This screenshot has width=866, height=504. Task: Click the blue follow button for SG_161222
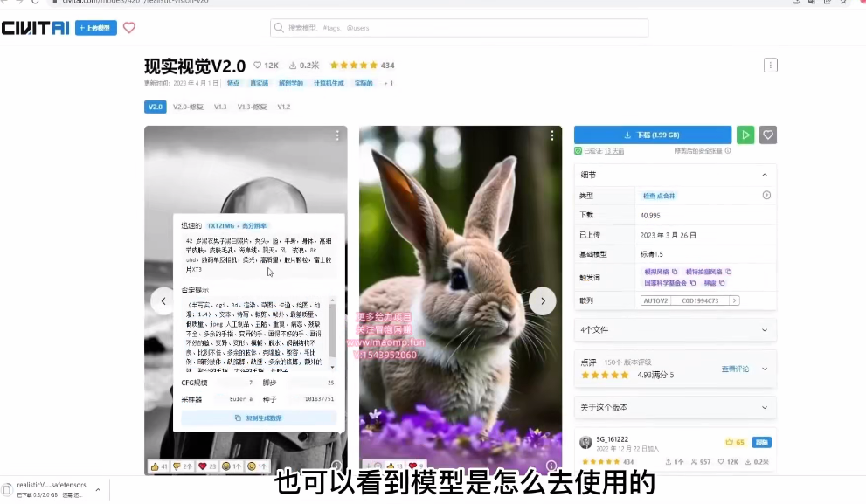click(762, 442)
